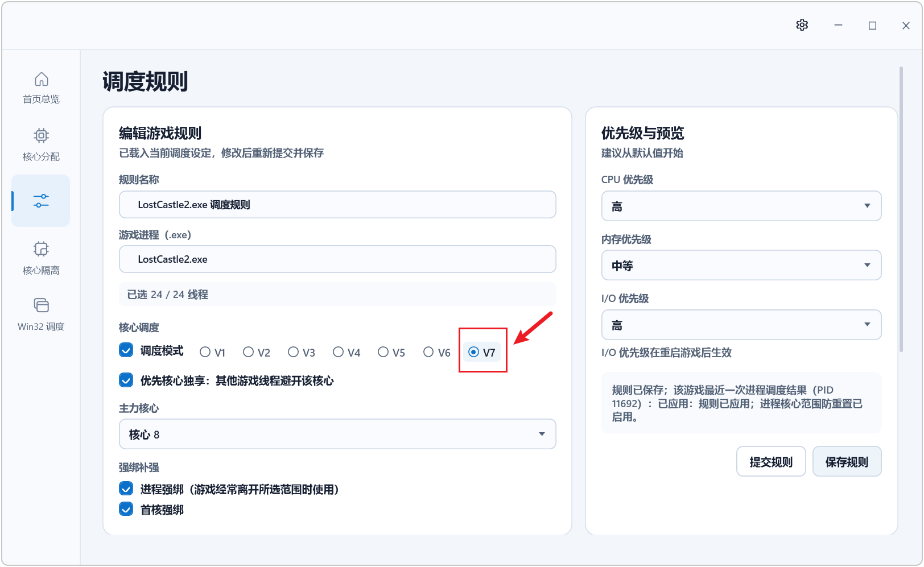Select the V5 scheduling mode radio

pos(383,352)
